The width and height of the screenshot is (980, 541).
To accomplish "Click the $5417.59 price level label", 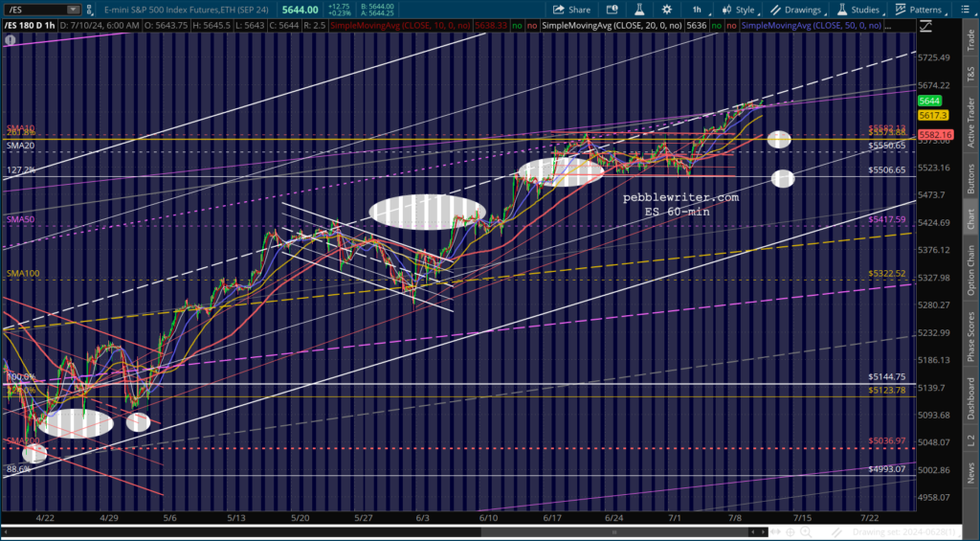I will tap(887, 219).
